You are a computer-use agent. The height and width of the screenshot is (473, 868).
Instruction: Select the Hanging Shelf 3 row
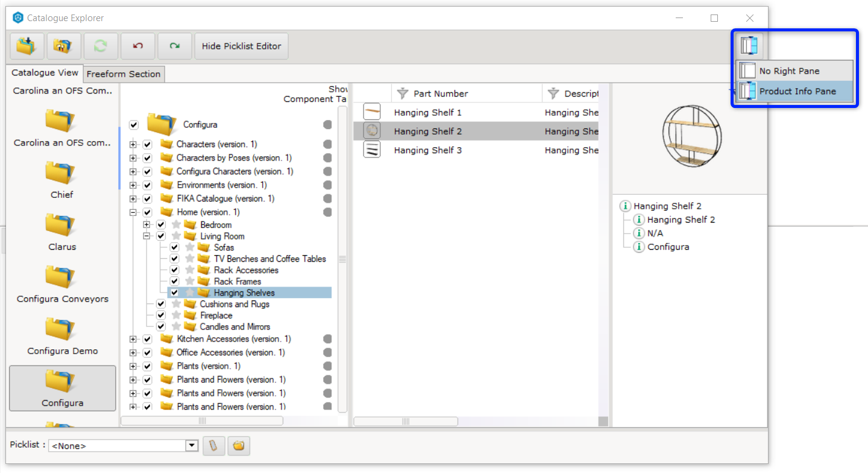476,150
